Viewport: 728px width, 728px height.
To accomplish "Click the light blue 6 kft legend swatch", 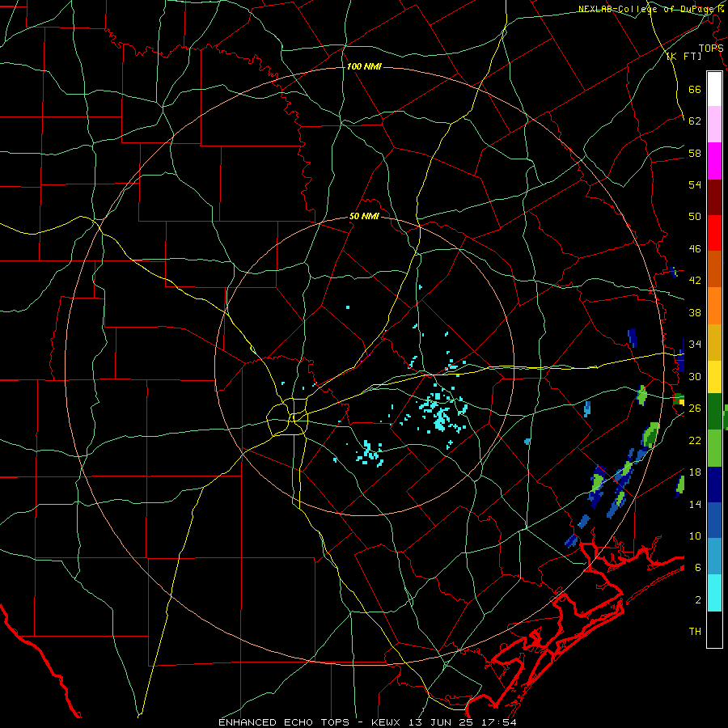I will click(x=714, y=557).
